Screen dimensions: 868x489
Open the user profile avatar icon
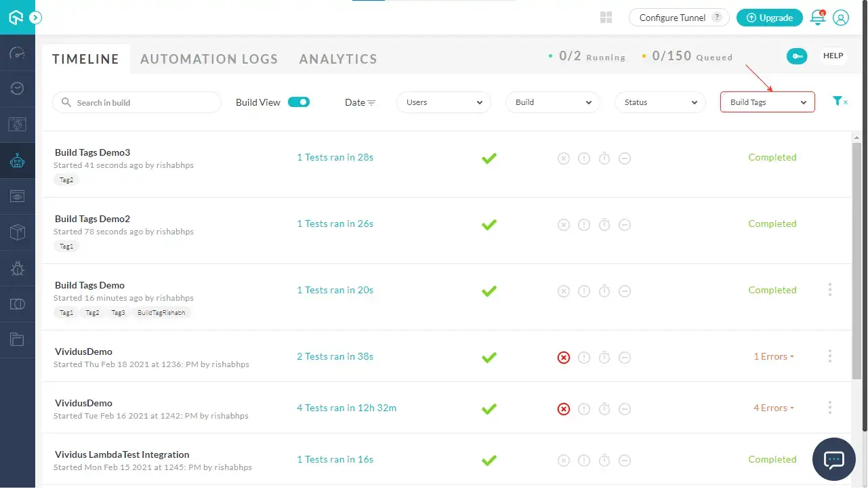(x=841, y=18)
